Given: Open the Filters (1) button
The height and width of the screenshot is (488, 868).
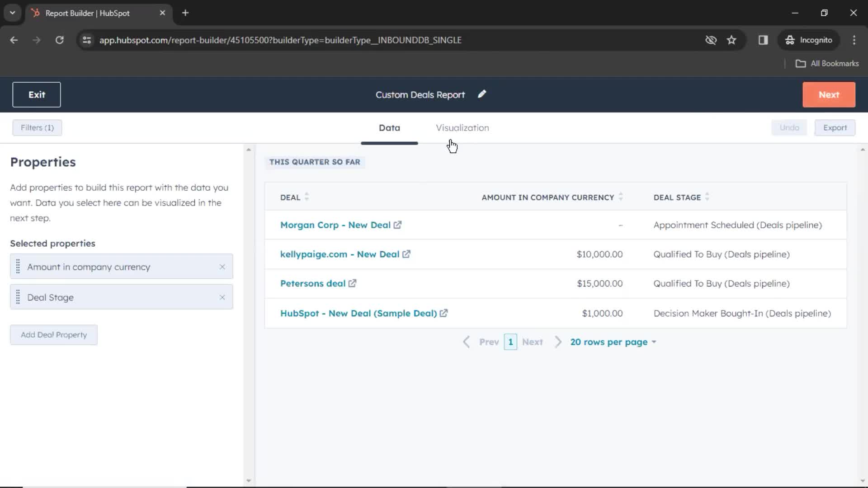Looking at the screenshot, I should [x=37, y=128].
